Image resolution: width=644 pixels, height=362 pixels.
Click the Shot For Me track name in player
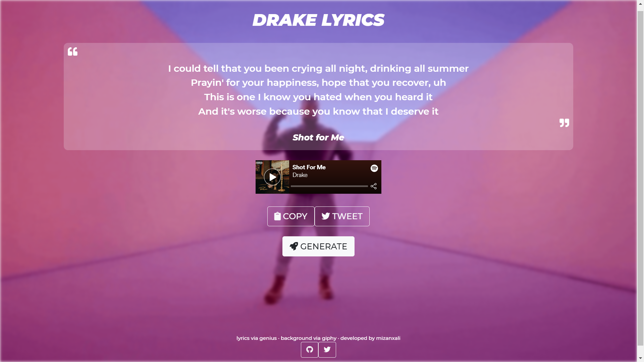tap(309, 167)
